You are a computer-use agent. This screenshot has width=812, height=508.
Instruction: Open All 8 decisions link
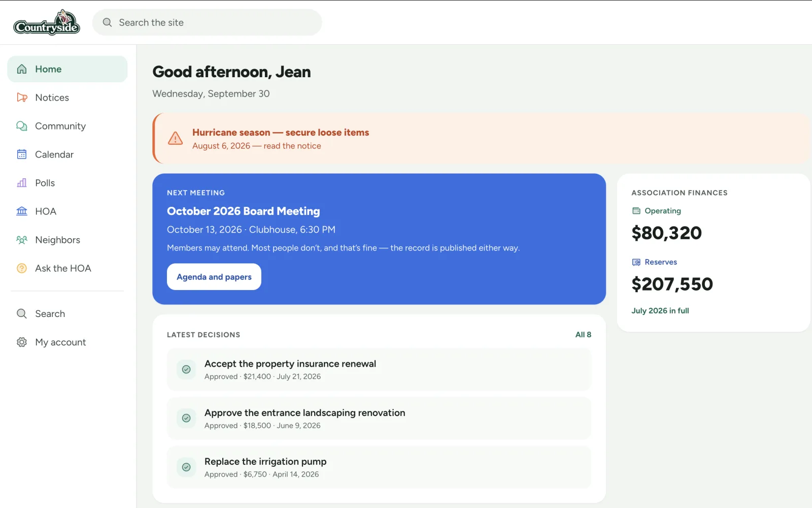pos(583,334)
